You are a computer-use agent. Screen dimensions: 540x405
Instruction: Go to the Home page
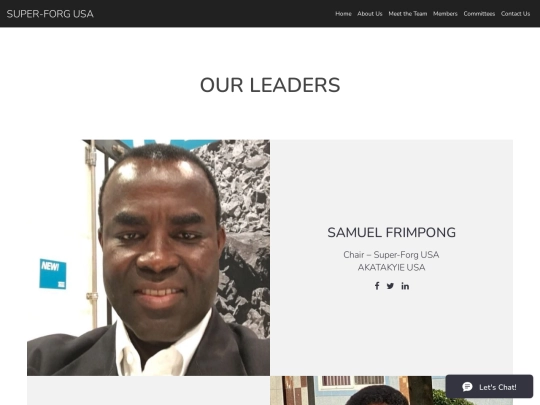point(343,14)
